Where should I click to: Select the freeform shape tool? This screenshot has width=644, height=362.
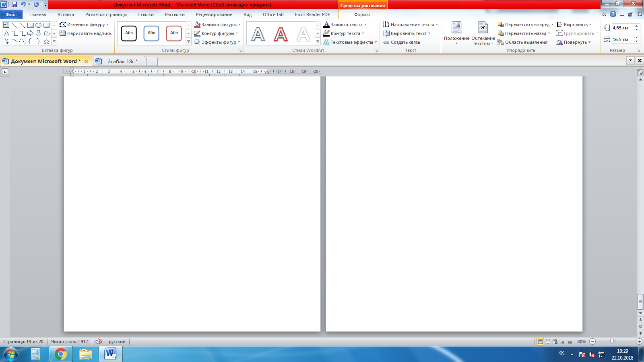[x=47, y=33]
